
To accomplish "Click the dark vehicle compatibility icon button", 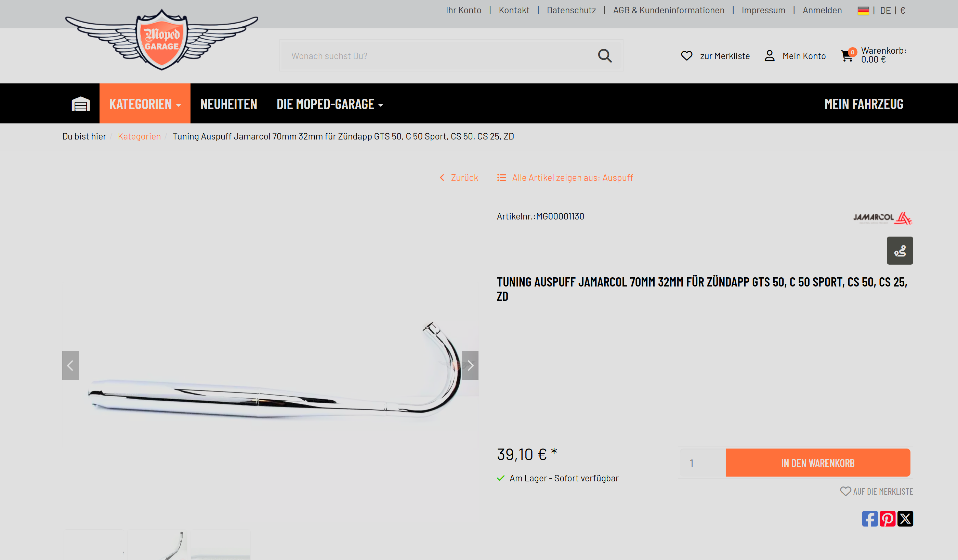I will (x=900, y=251).
